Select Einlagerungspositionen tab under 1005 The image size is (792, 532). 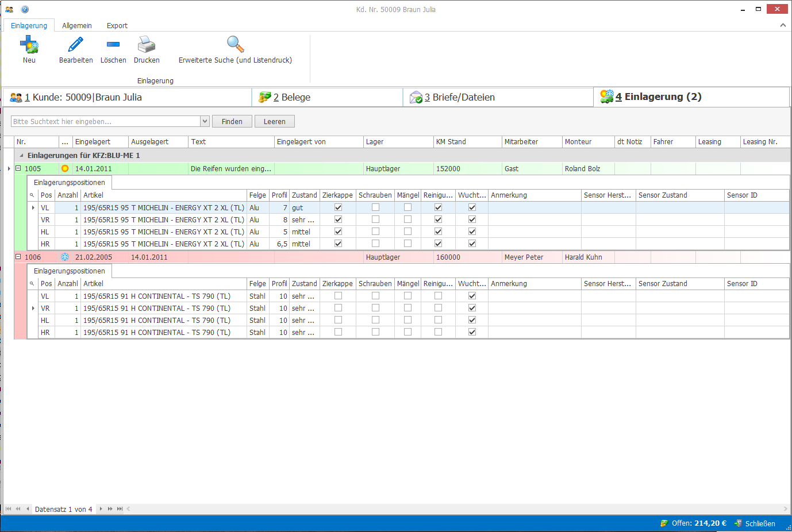pyautogui.click(x=70, y=183)
